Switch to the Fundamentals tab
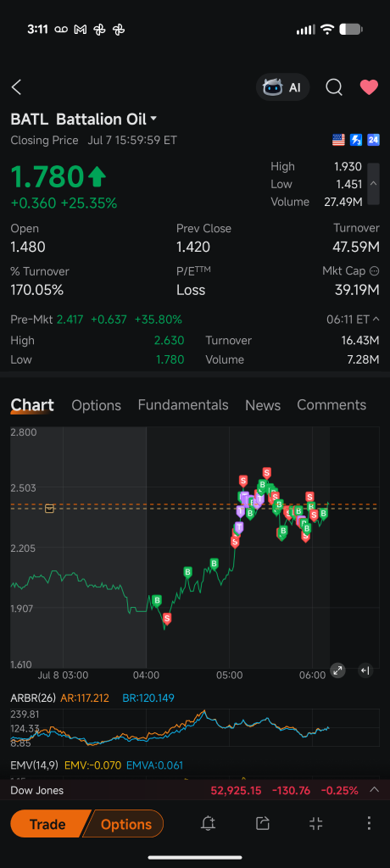390x868 pixels. 183,404
